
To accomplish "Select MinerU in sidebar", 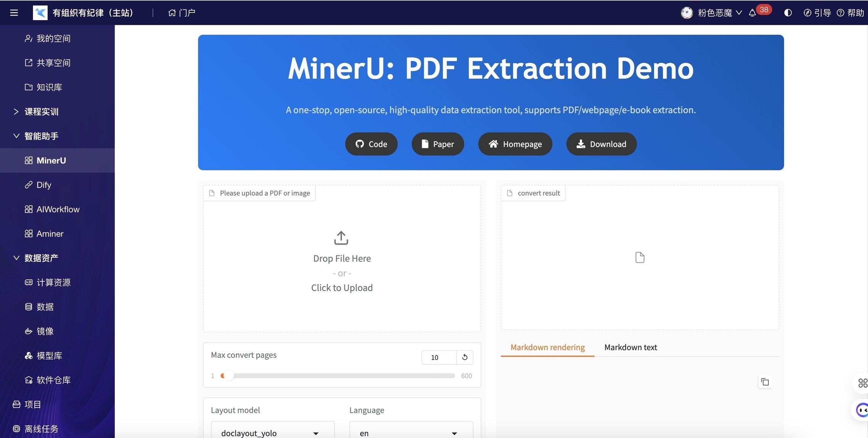I will pyautogui.click(x=57, y=160).
